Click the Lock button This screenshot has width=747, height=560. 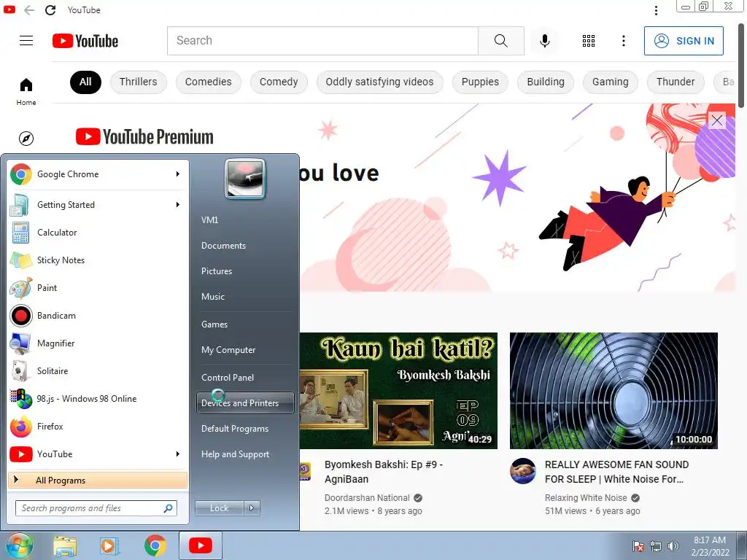219,508
